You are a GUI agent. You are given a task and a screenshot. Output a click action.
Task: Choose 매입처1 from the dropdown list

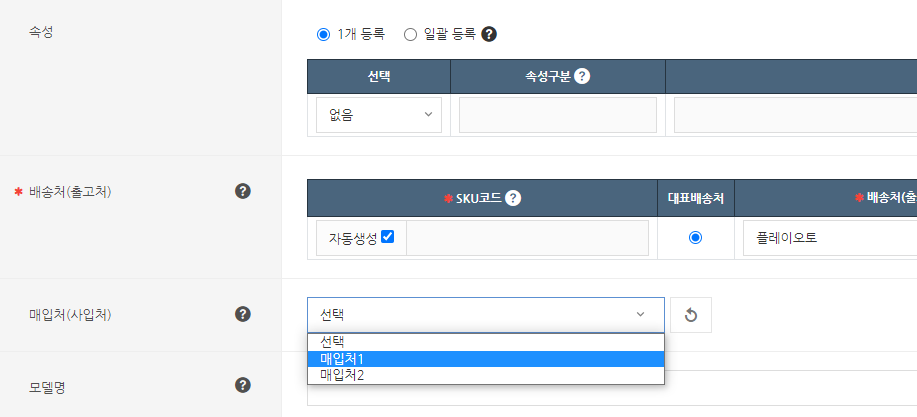click(485, 359)
